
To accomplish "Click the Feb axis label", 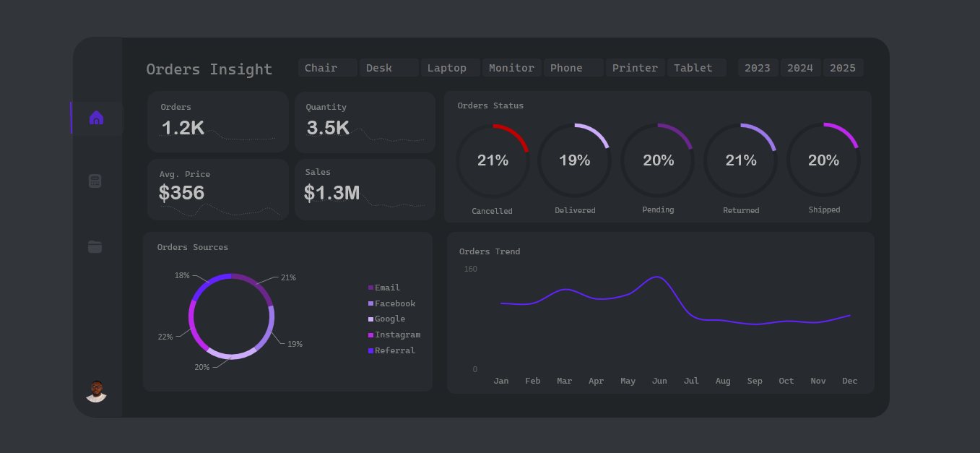I will (533, 381).
